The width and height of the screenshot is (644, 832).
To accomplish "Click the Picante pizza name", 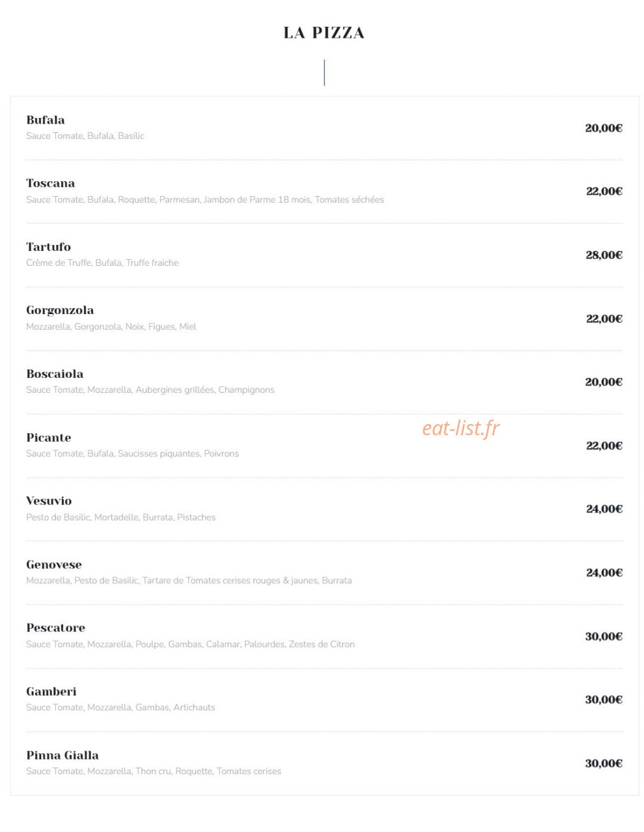I will pyautogui.click(x=49, y=438).
